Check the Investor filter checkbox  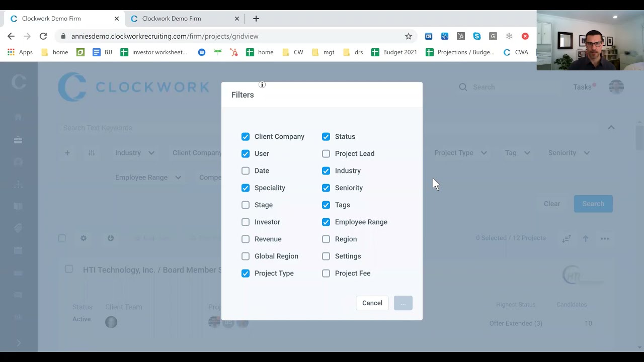point(246,222)
